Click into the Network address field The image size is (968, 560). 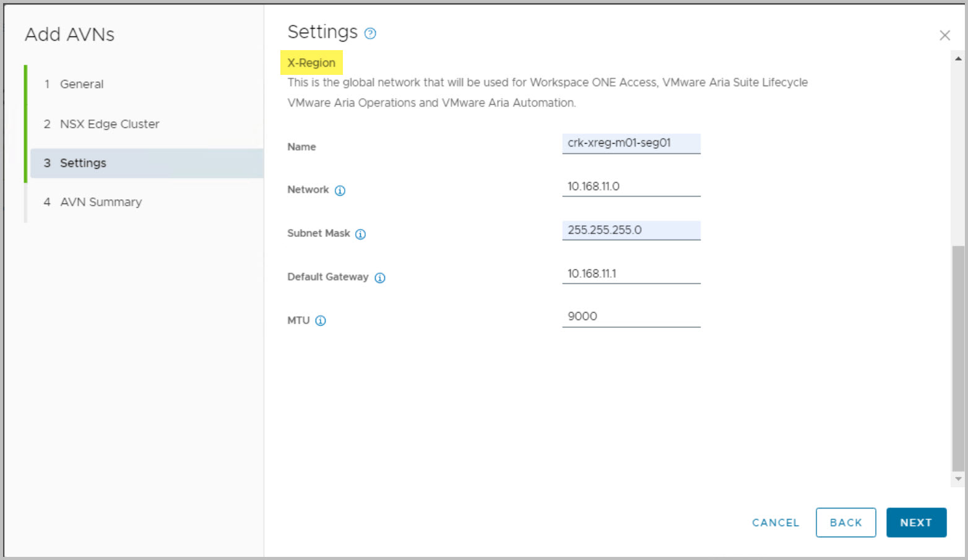[x=631, y=186]
